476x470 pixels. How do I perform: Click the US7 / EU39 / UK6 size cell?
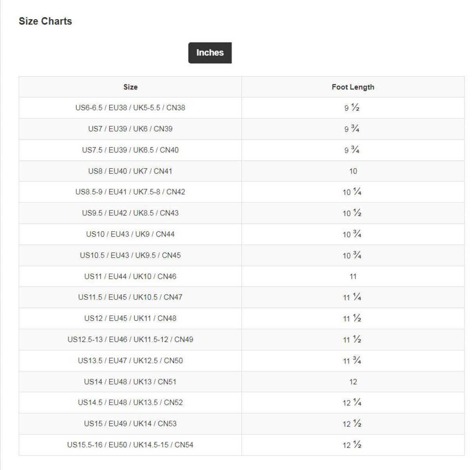click(x=130, y=129)
